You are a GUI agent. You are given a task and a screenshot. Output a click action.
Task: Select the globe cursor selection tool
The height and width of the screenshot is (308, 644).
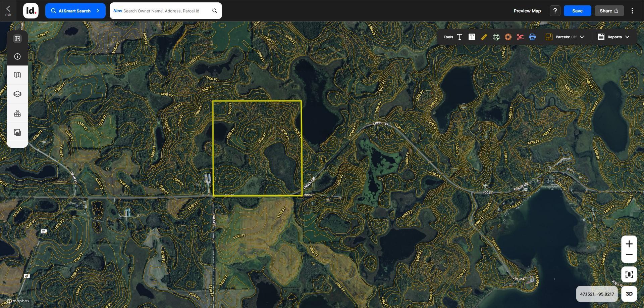pos(496,37)
